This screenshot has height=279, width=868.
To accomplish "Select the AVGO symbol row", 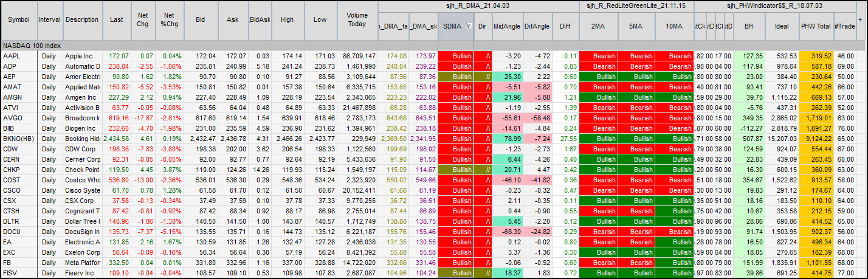I will point(13,118).
